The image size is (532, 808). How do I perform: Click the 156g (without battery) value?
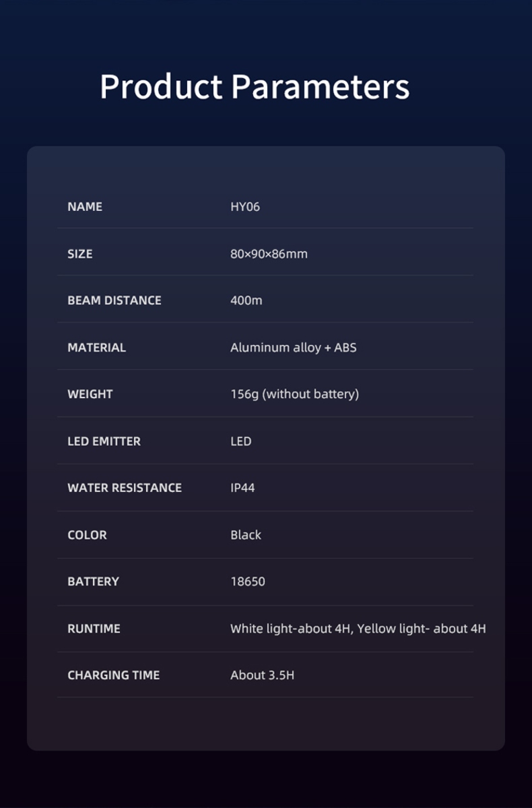pos(294,394)
